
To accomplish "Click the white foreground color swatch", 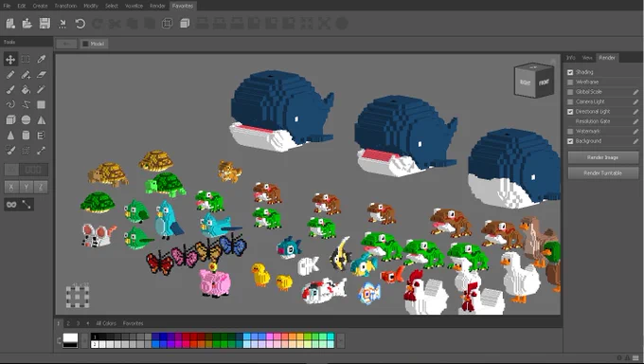I will tap(70, 338).
